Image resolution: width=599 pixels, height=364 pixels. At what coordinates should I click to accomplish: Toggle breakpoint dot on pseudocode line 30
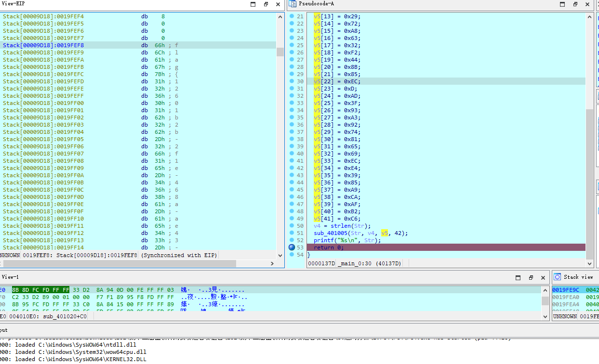[292, 81]
